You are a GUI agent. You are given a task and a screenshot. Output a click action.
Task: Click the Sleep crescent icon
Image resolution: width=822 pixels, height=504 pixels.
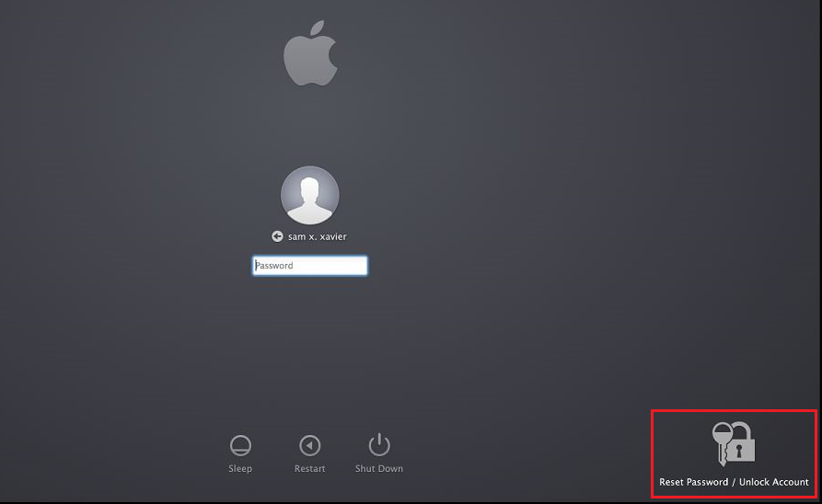tap(240, 446)
